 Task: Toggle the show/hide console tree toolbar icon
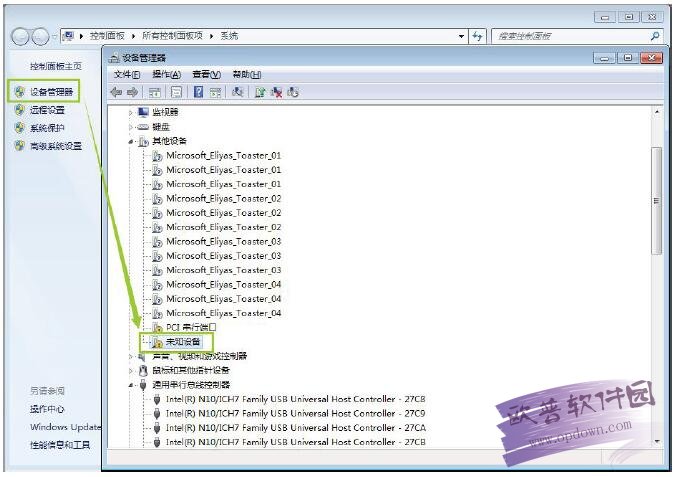155,92
